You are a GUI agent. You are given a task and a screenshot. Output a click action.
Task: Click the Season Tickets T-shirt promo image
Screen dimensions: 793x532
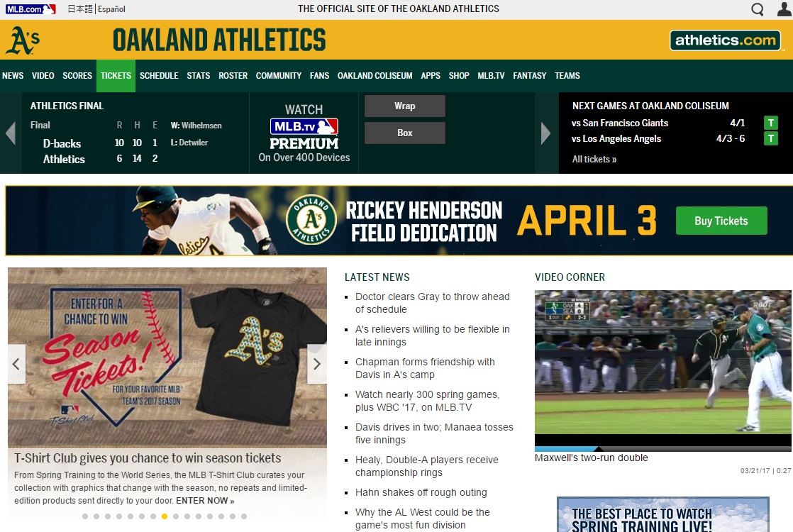[x=167, y=358]
